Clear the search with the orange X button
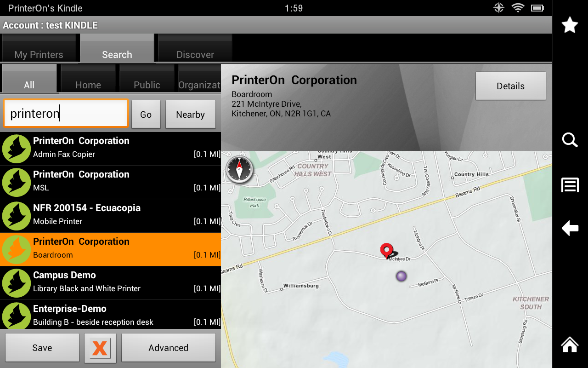The width and height of the screenshot is (588, 368). coord(100,348)
